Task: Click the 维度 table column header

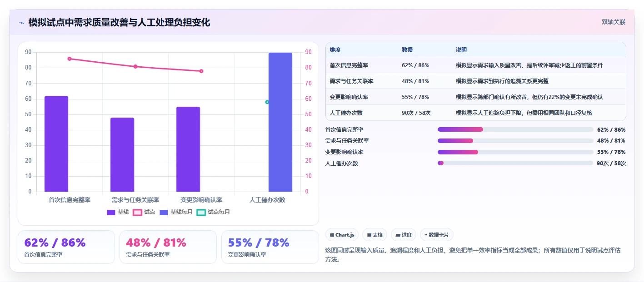Action: click(x=335, y=50)
